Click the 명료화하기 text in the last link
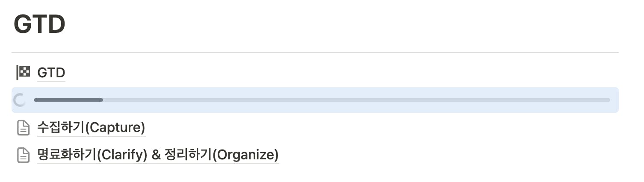Viewport: 644px width, 182px height. (x=67, y=155)
